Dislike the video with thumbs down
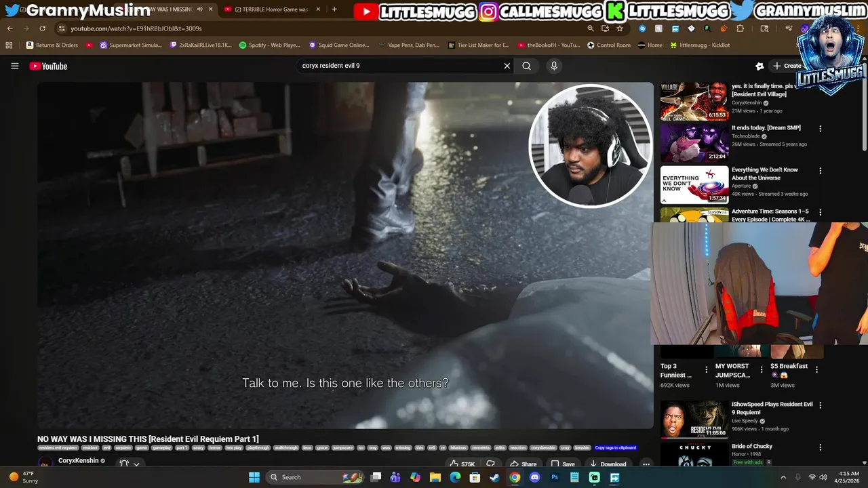Viewport: 868px width, 488px height. pos(490,464)
